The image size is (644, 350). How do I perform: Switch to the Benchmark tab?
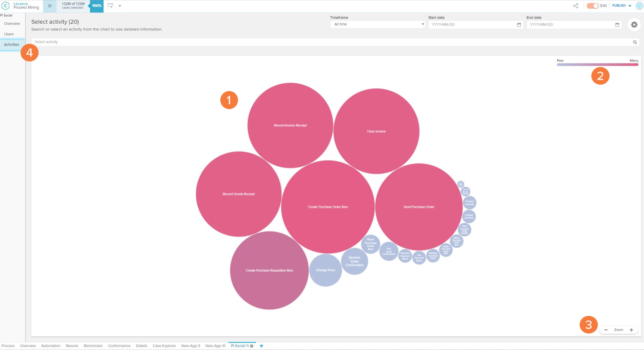[x=93, y=346]
